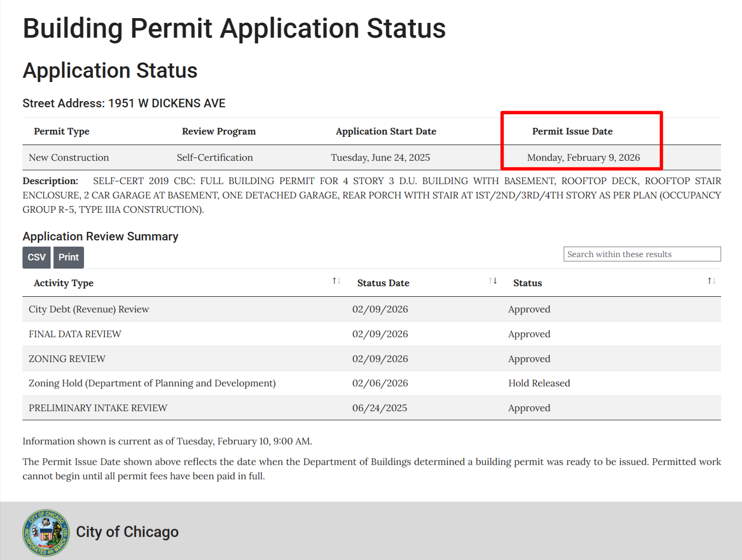The height and width of the screenshot is (560, 742).
Task: Click the Print button
Action: (68, 257)
